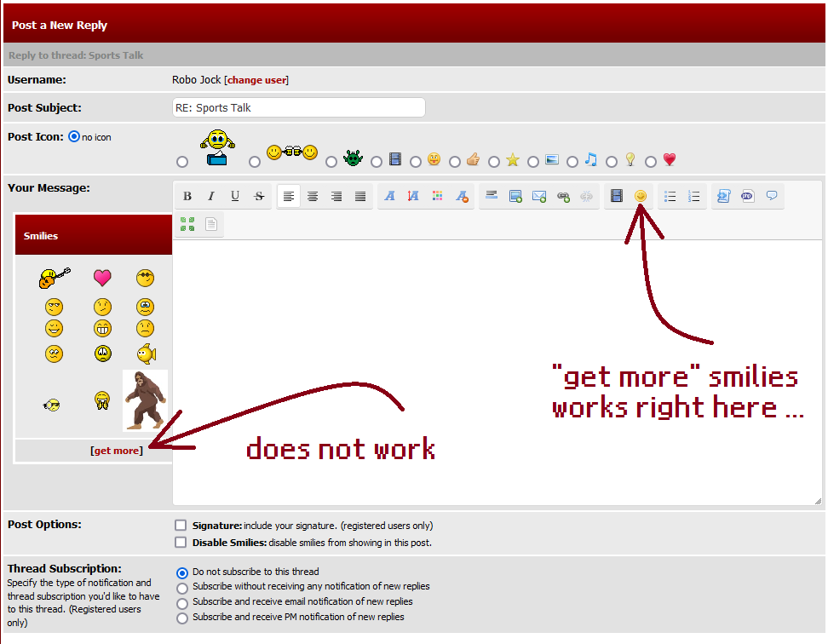This screenshot has width=828, height=644.
Task: Center align the message text
Action: pos(313,197)
